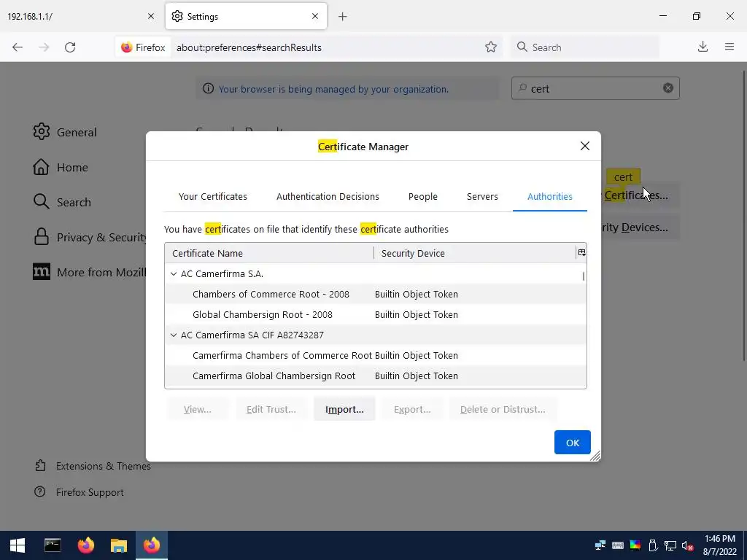Click the volume tray icon
This screenshot has width=747, height=560.
point(687,545)
